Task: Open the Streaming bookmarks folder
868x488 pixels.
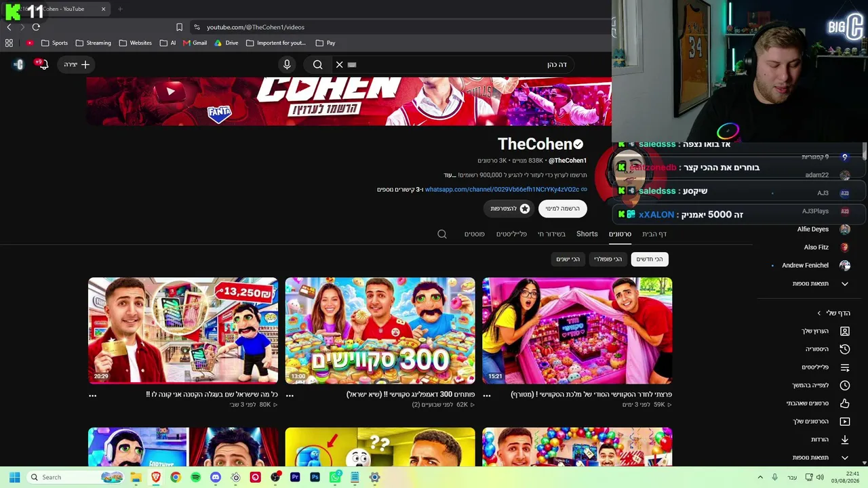Action: 94,43
